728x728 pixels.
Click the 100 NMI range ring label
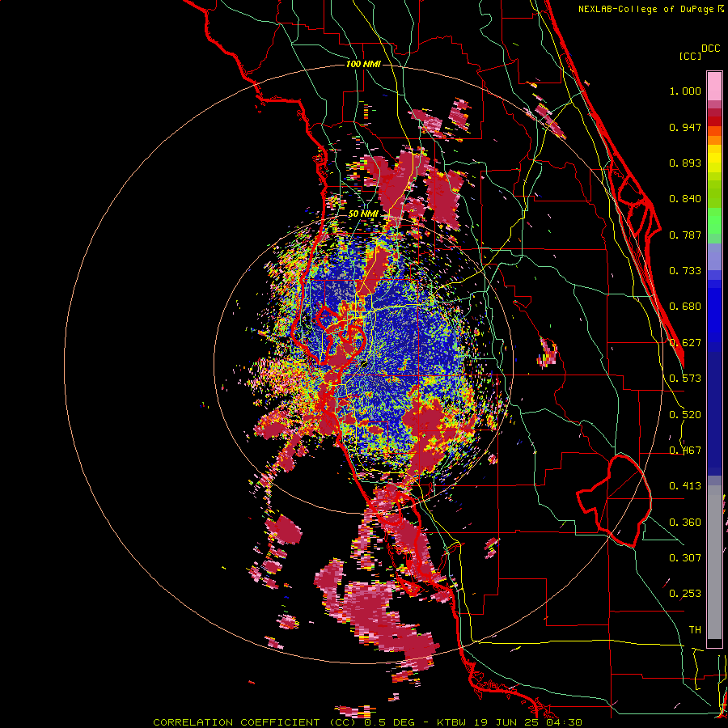coord(363,64)
